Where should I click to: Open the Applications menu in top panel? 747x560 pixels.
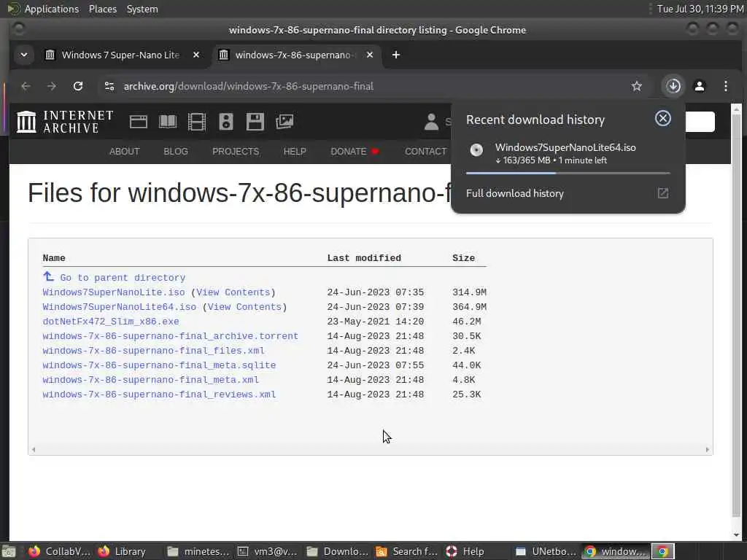[x=52, y=9]
